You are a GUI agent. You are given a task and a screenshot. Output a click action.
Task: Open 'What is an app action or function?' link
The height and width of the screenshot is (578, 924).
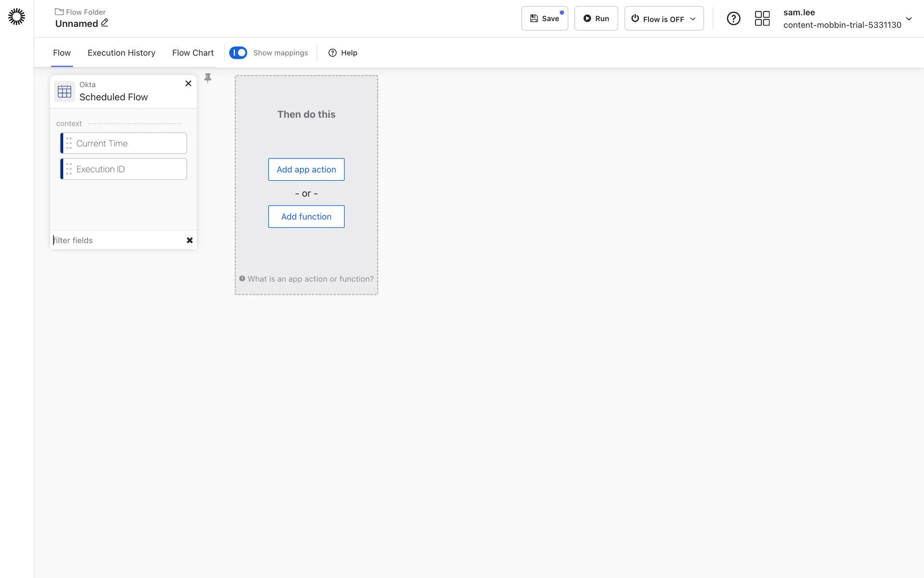click(310, 279)
